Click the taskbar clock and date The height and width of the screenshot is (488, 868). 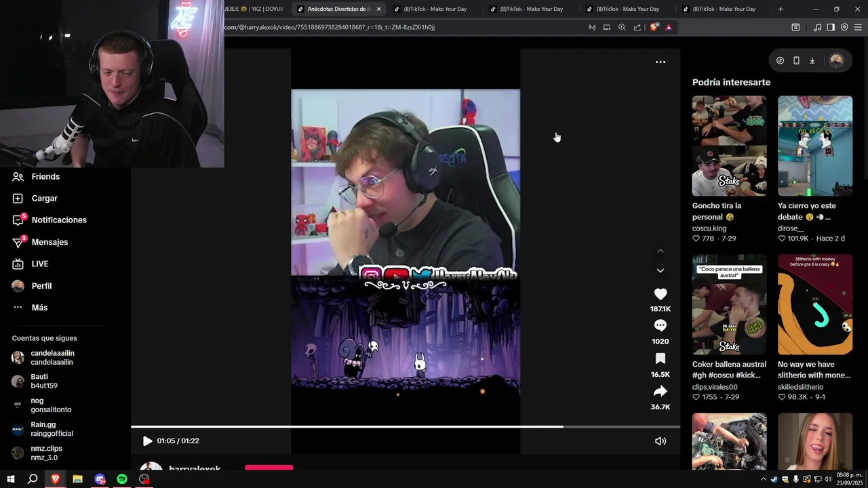849,479
